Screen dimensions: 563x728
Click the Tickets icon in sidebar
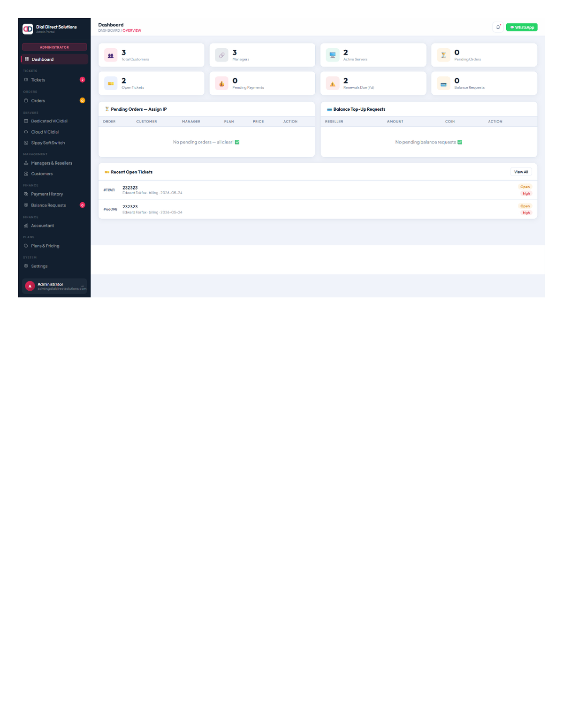tap(26, 80)
